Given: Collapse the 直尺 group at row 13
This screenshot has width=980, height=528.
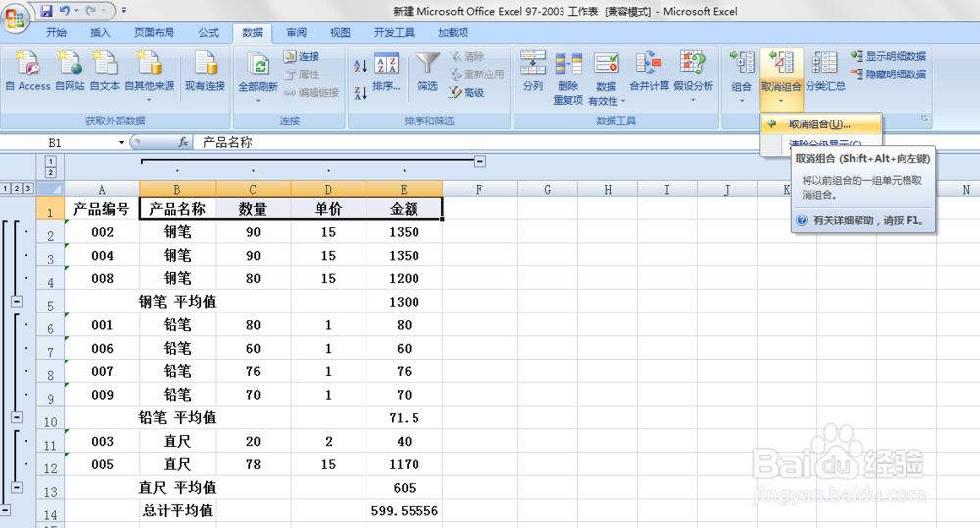Looking at the screenshot, I should point(17,488).
